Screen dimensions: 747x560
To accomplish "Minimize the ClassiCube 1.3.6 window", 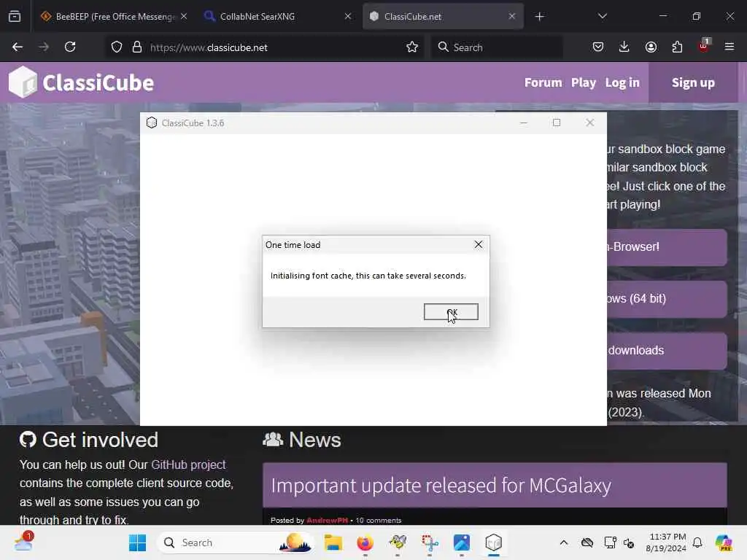I will tap(524, 122).
